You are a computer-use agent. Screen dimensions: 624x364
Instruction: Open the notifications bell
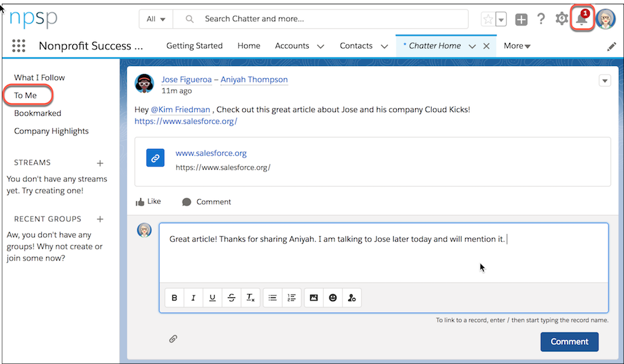pos(580,19)
